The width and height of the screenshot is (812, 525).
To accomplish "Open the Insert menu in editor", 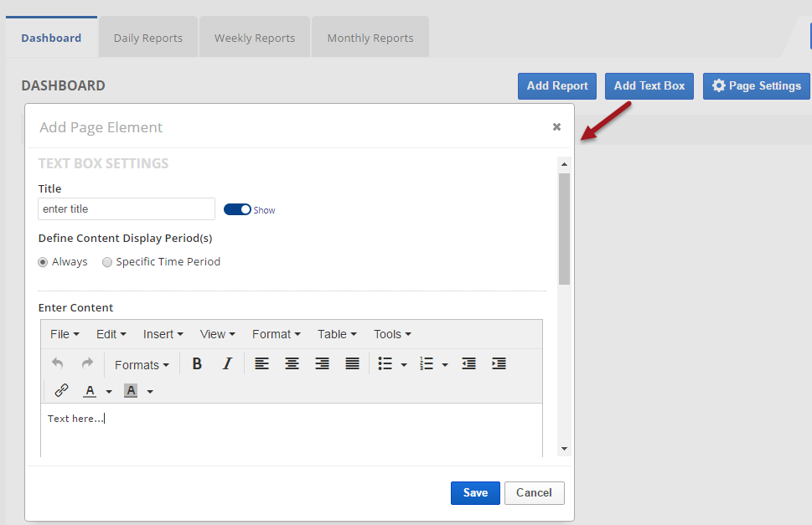I will (x=163, y=334).
